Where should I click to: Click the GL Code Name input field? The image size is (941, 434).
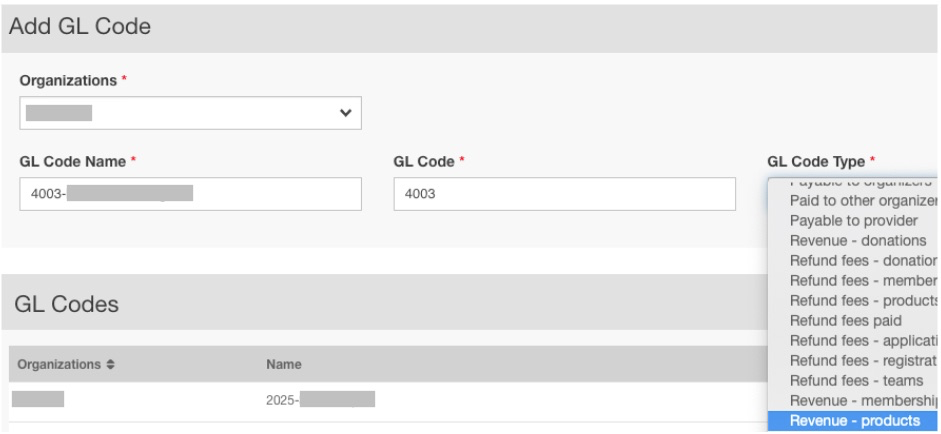(x=189, y=195)
